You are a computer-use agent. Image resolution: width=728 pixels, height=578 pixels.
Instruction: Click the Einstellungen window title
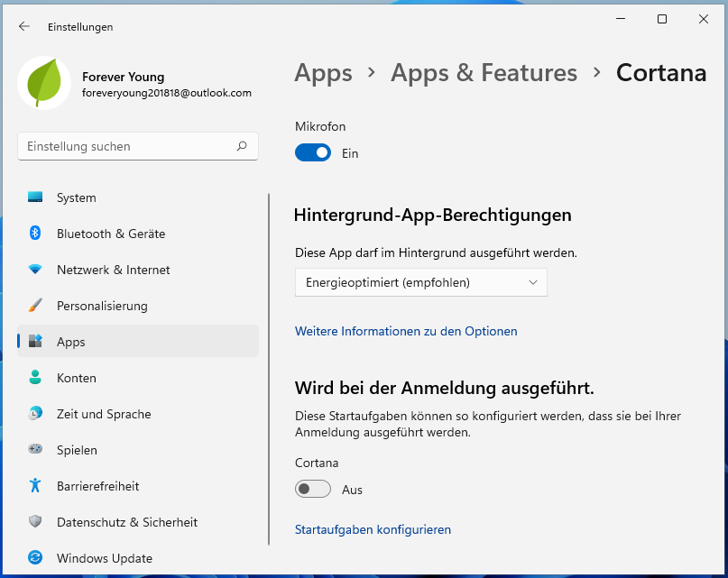pos(80,27)
